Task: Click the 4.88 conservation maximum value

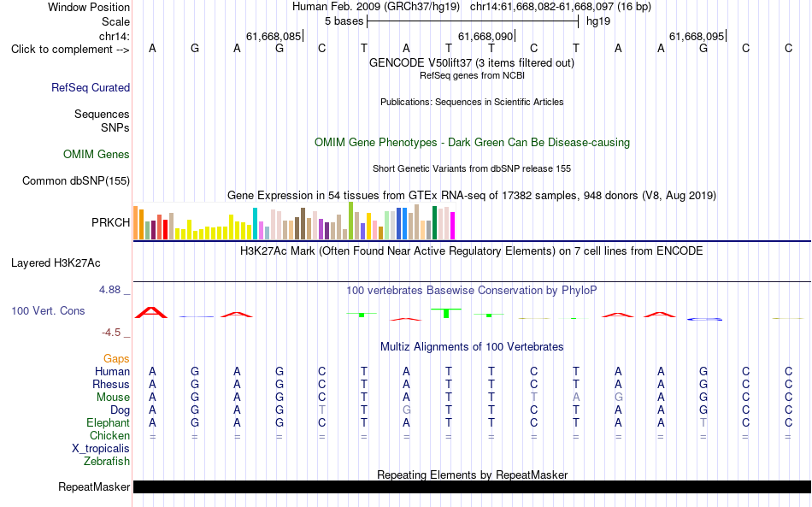Action: click(109, 290)
